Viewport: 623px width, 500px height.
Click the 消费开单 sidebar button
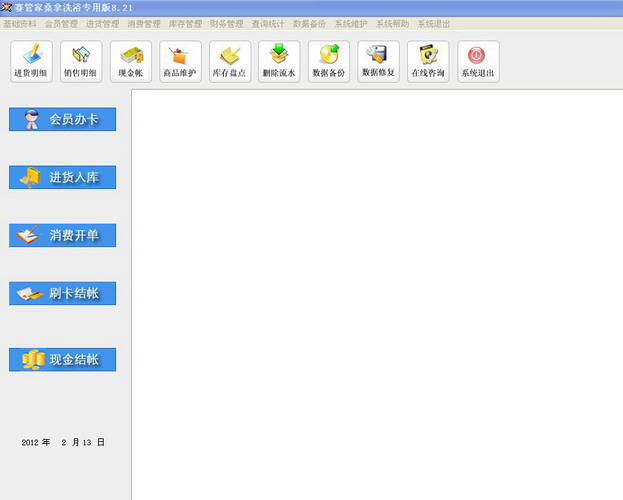pyautogui.click(x=62, y=235)
